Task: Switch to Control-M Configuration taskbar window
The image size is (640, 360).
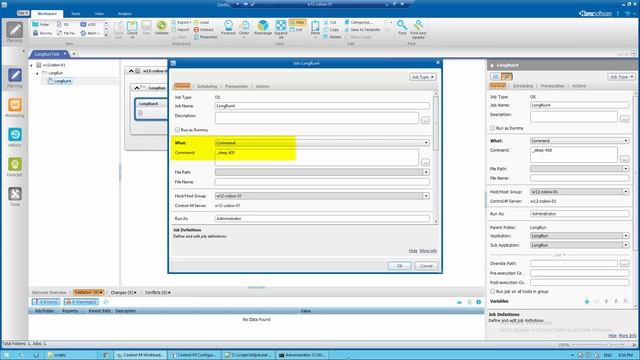Action: click(x=194, y=355)
